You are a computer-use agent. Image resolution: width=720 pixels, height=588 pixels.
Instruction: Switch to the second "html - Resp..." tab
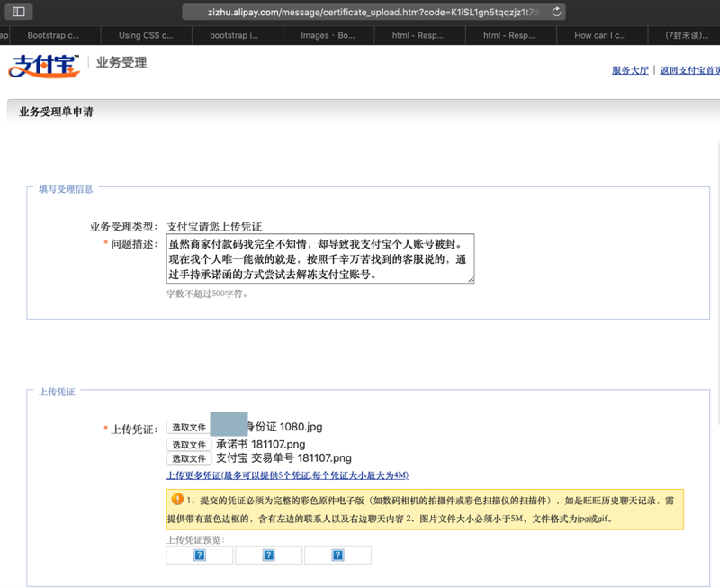click(x=510, y=35)
